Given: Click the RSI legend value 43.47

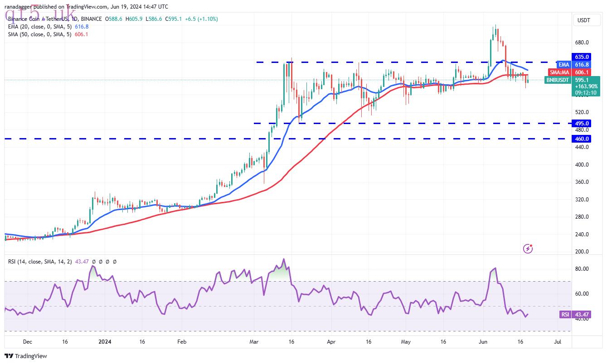Looking at the screenshot, I should coord(82,262).
